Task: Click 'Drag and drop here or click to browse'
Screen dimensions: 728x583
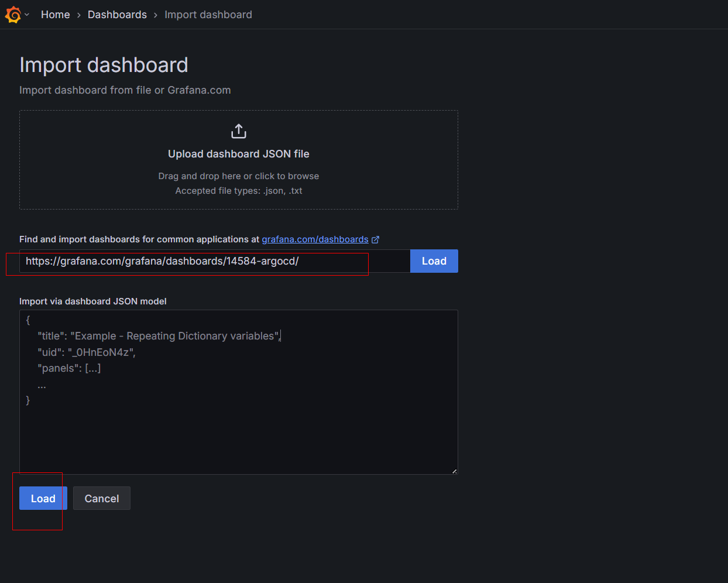Action: tap(239, 176)
